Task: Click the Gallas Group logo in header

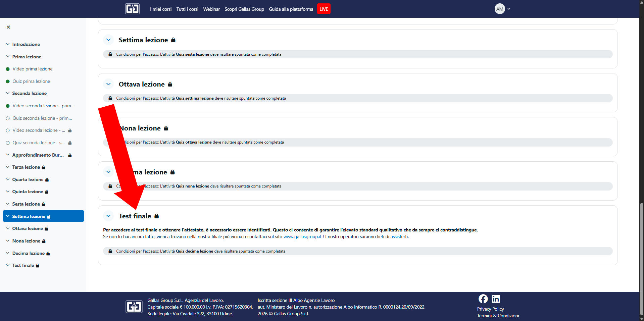Action: (x=132, y=9)
